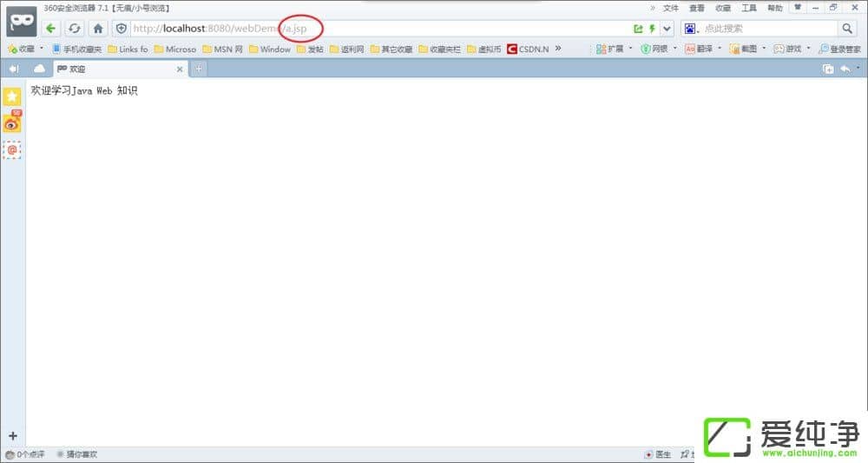The width and height of the screenshot is (868, 463).
Task: Click the magnifier search button
Action: pyautogui.click(x=847, y=28)
